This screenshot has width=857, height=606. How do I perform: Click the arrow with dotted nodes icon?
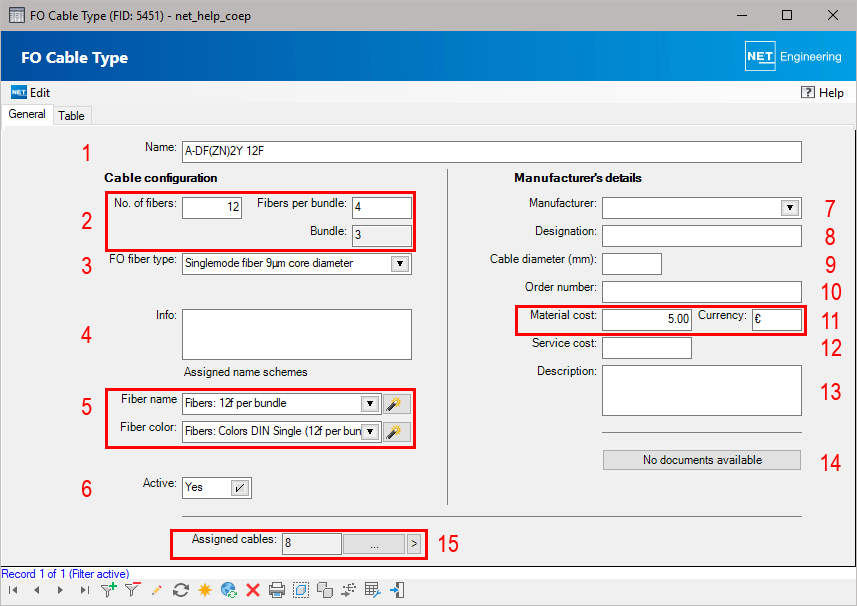click(348, 590)
